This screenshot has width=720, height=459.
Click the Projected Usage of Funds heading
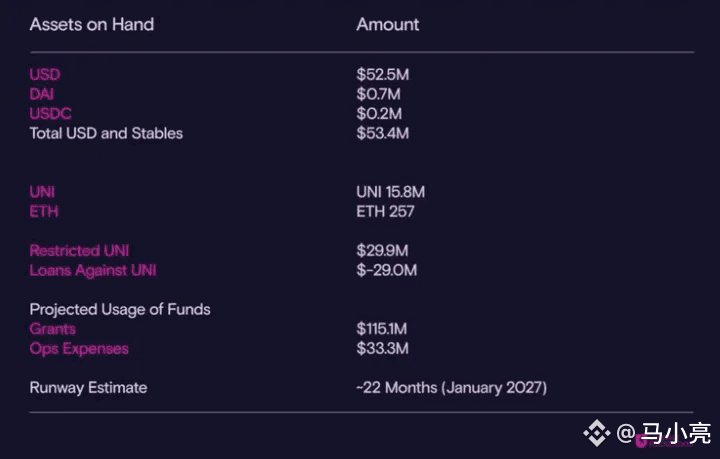click(x=120, y=309)
